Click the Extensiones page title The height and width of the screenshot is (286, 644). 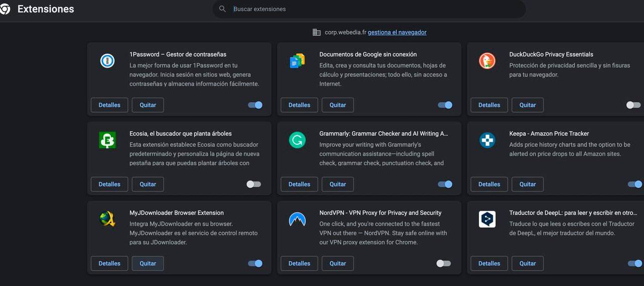(x=46, y=9)
